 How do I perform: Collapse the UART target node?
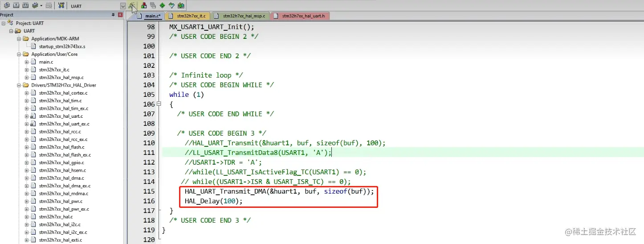pyautogui.click(x=12, y=31)
